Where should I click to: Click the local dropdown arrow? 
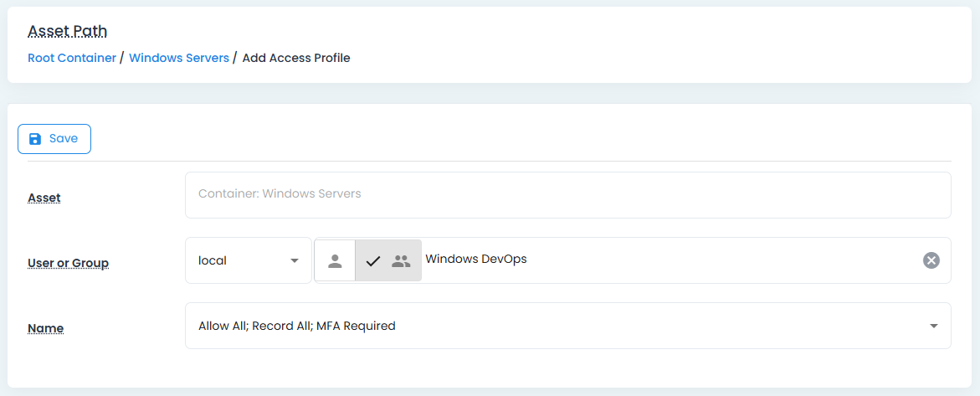[295, 260]
